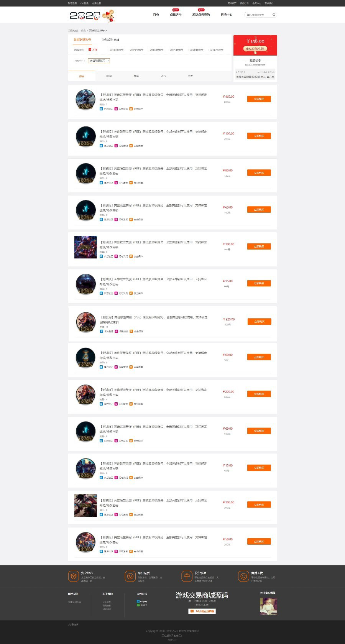The width and height of the screenshot is (345, 644).
Task: Click the shield icon for 安全放心
Action: click(x=73, y=576)
